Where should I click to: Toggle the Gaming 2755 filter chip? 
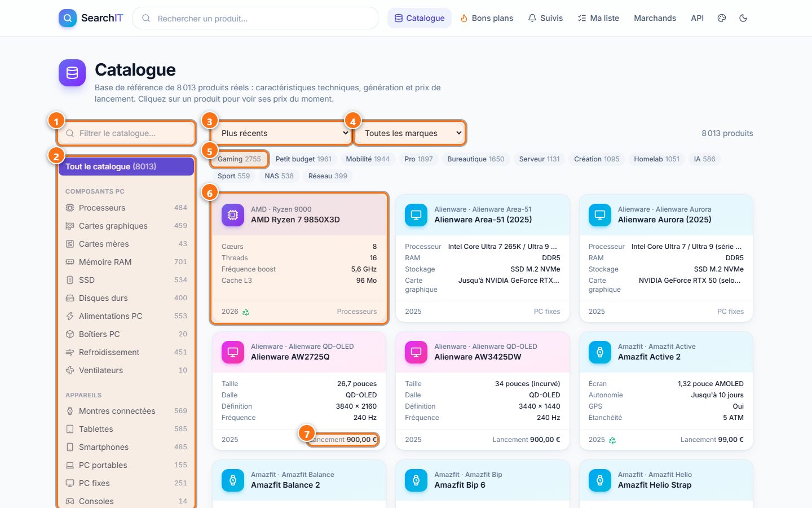coord(239,159)
